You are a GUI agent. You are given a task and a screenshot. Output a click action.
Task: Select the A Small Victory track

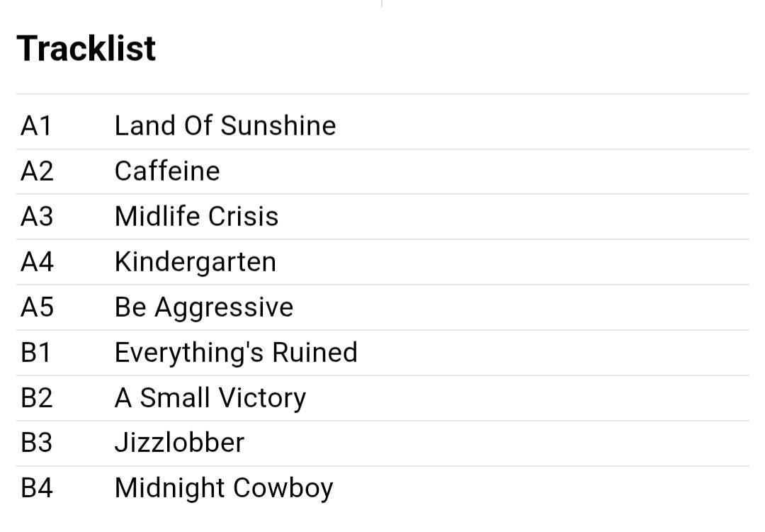click(x=210, y=397)
